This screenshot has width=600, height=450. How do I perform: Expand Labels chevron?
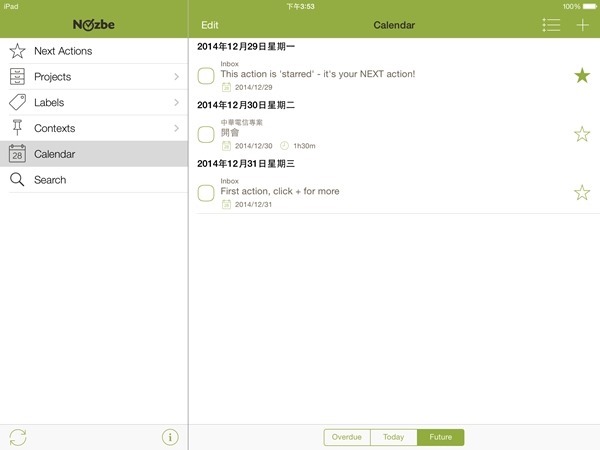[176, 102]
